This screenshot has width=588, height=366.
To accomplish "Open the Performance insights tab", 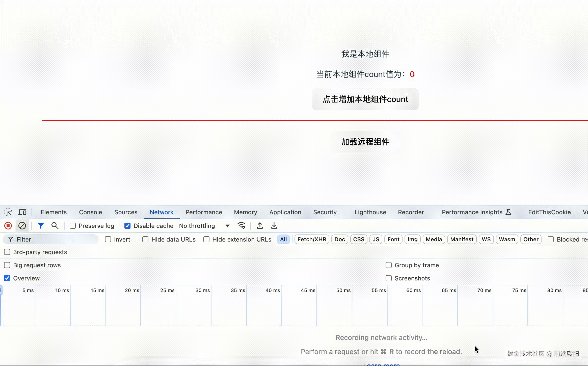I will 472,212.
